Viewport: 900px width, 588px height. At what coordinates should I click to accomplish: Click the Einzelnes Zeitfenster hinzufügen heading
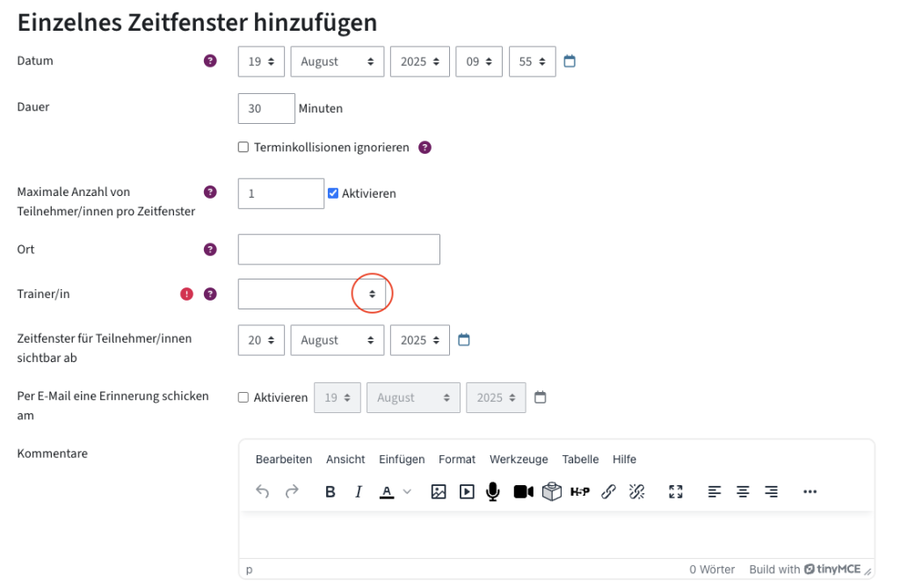pos(197,23)
